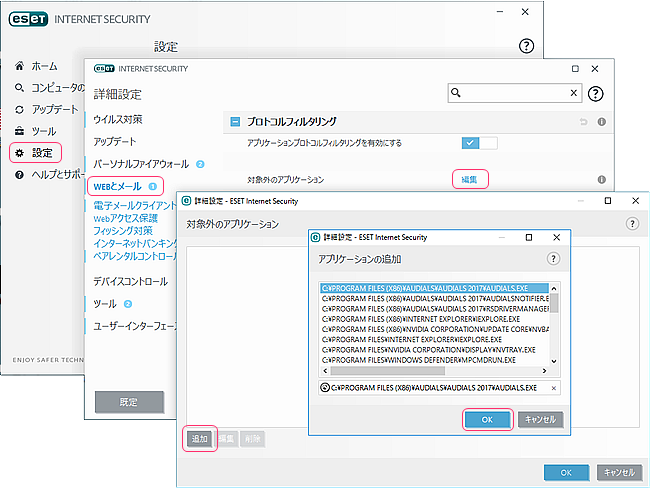Viewport: 650px width, 488px height.
Task: Toggle アプリケーションプロトコルフィルタリングを有効にする switch
Action: click(x=480, y=143)
